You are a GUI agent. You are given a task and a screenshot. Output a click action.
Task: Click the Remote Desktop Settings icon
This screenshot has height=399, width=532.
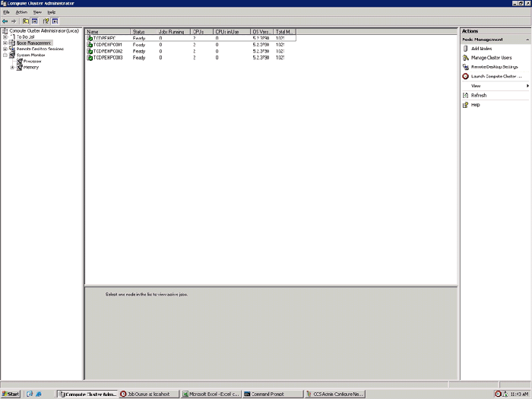pyautogui.click(x=465, y=67)
